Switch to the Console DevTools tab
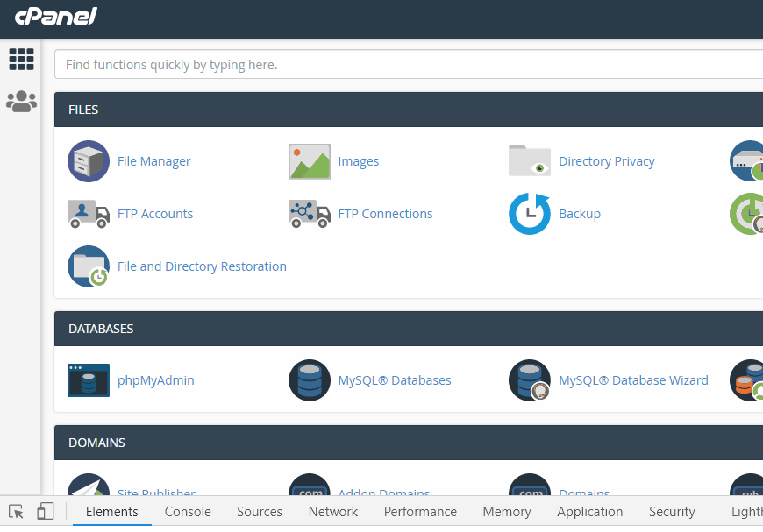Viewport: 763px width, 532px height. [x=188, y=512]
